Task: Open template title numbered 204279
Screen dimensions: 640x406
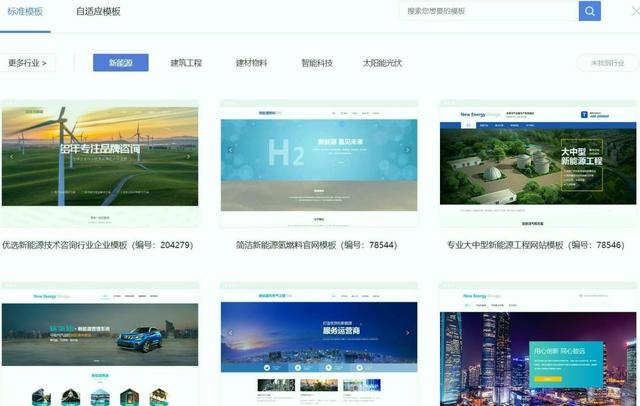Action: (97, 244)
